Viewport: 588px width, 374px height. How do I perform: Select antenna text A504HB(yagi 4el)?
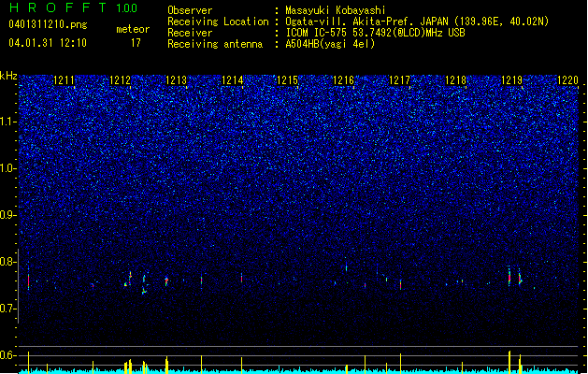coord(330,44)
